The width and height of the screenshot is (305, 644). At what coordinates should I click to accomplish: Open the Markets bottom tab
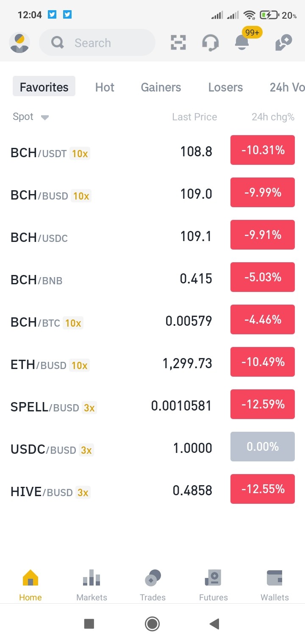91,586
